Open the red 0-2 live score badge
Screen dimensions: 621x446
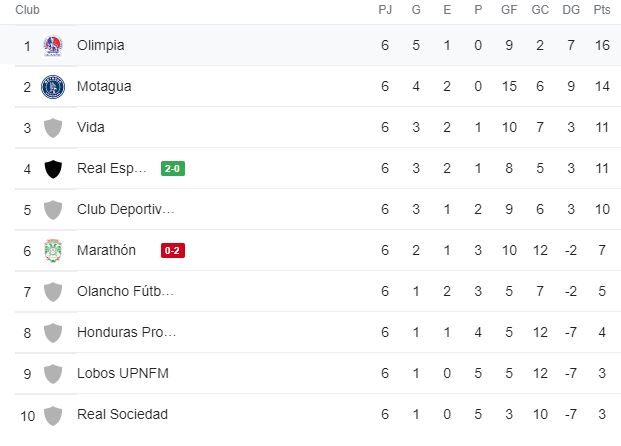173,250
